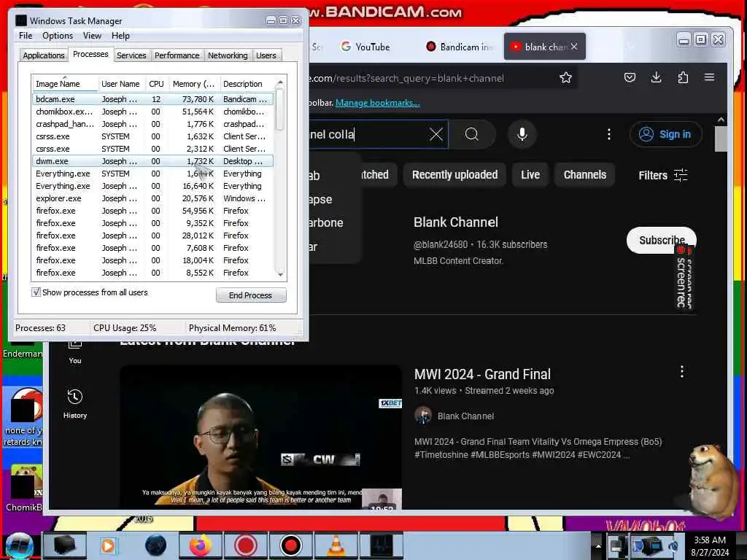Open options menu for MWI 2024 video
Screen dimensions: 747x560
point(682,371)
